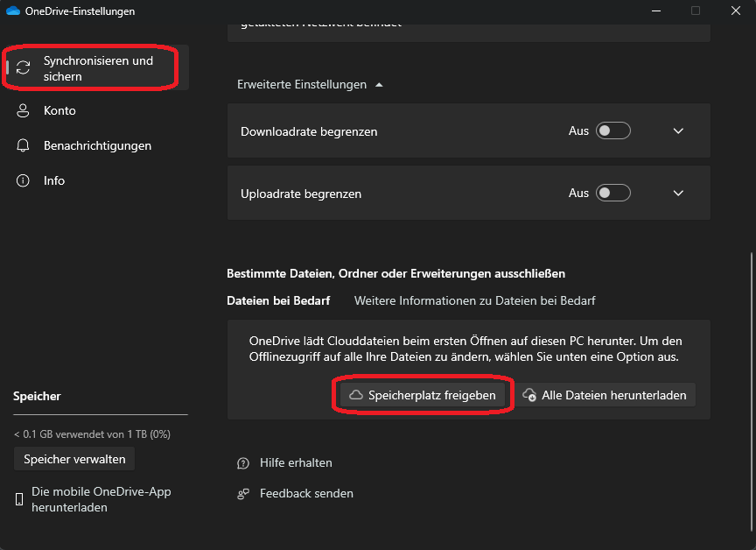This screenshot has width=756, height=550.
Task: Click the 'Aus' label beside Uploadrate begrenzen
Action: 578,193
